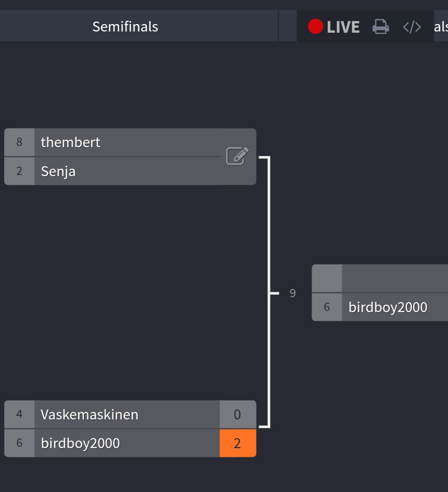
Task: Click the orange winning score 2
Action: 238,443
